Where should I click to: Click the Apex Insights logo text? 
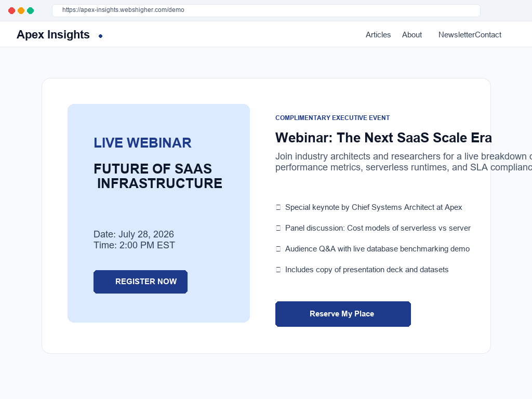53,35
